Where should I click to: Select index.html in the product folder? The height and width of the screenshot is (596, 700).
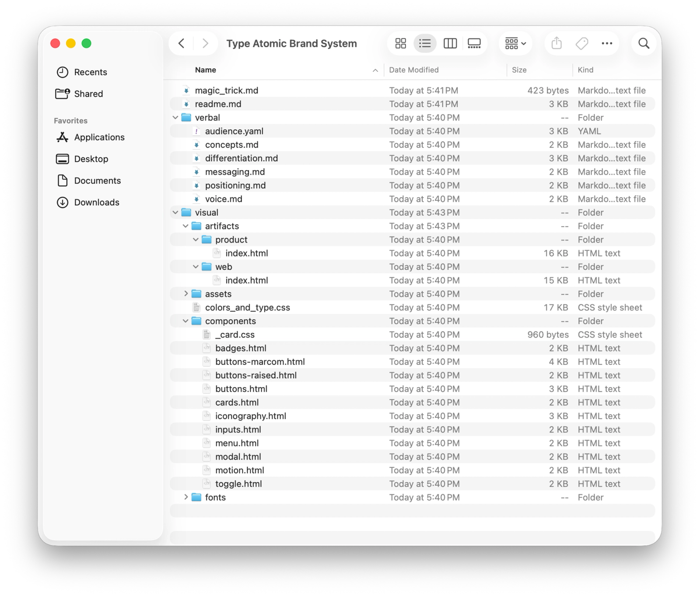(x=247, y=253)
